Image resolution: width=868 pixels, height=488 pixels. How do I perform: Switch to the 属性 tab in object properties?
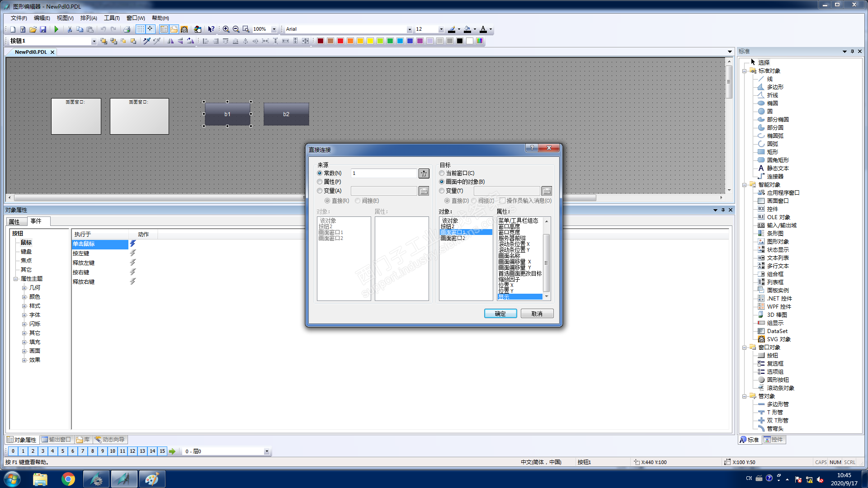coord(14,221)
